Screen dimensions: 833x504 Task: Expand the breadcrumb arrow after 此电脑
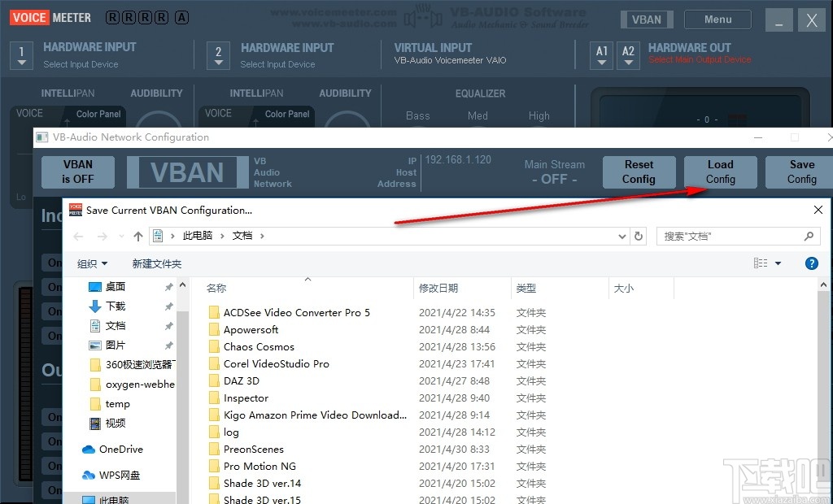pyautogui.click(x=221, y=236)
